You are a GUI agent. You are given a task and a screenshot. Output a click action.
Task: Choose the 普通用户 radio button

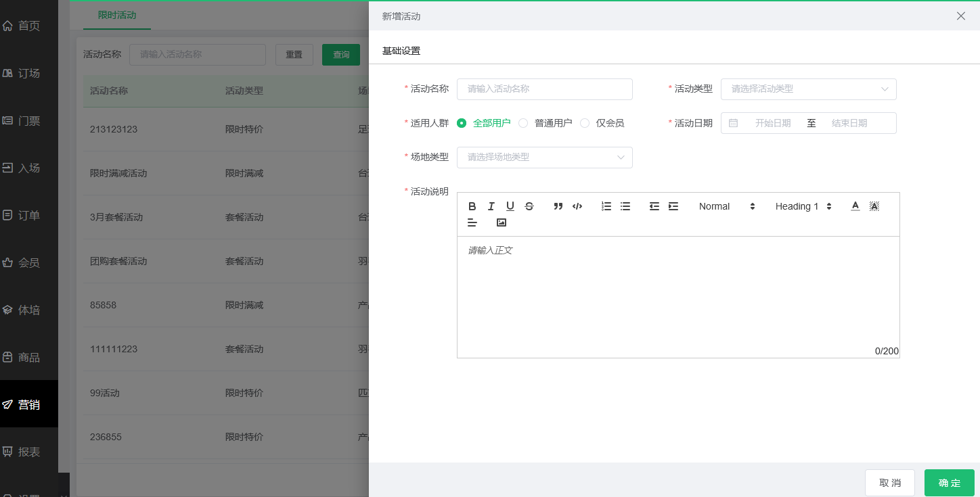click(522, 123)
